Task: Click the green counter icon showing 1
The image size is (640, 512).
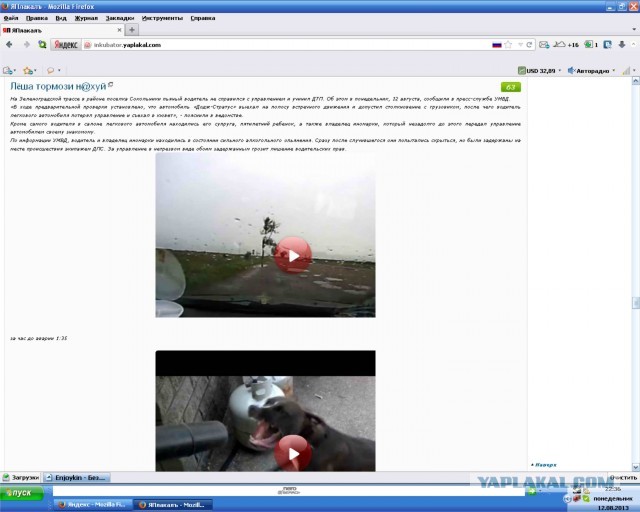Action: (x=591, y=45)
